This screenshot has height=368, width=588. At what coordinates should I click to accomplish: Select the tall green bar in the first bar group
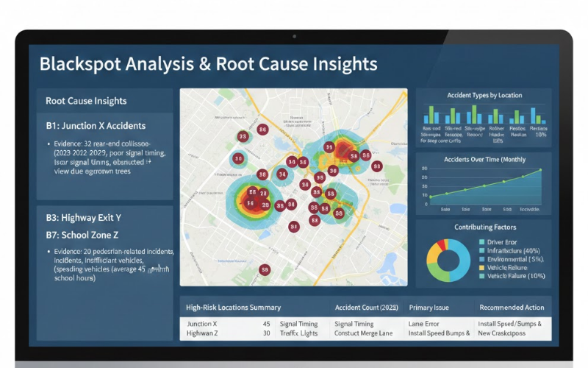(x=431, y=115)
